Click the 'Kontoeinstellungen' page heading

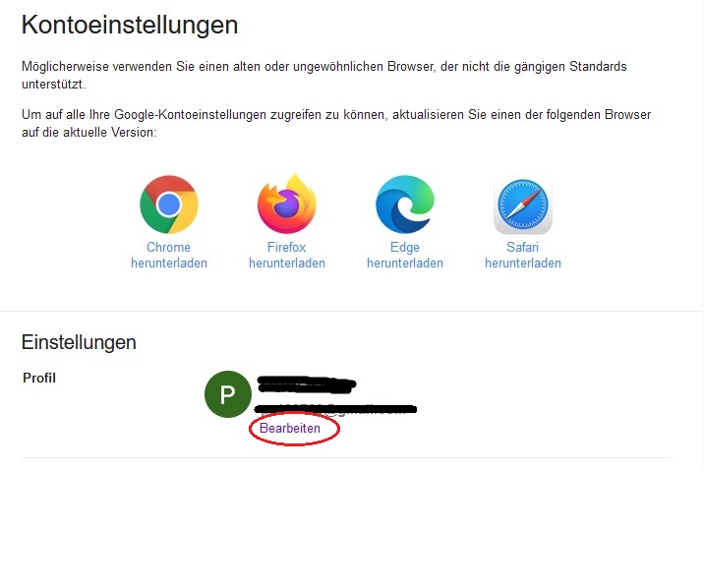130,25
